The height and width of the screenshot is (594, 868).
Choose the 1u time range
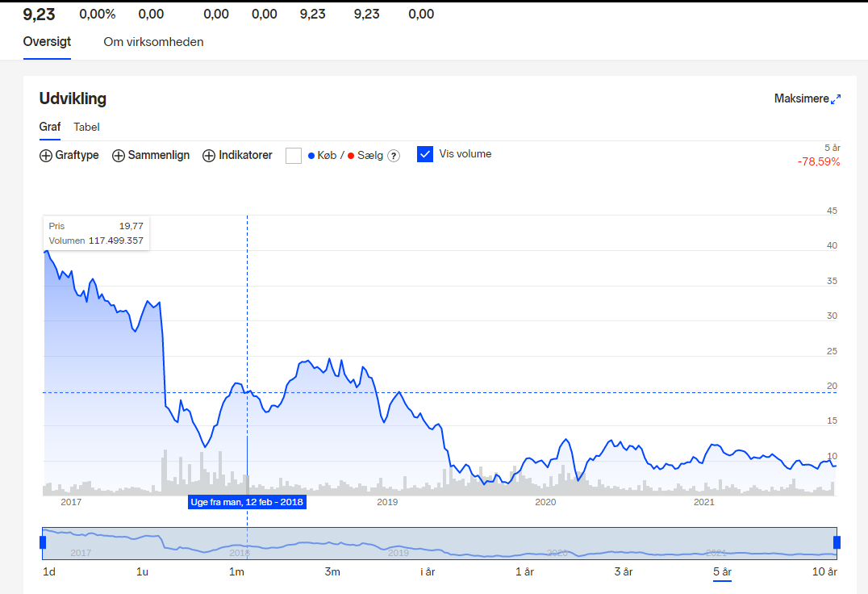(142, 572)
